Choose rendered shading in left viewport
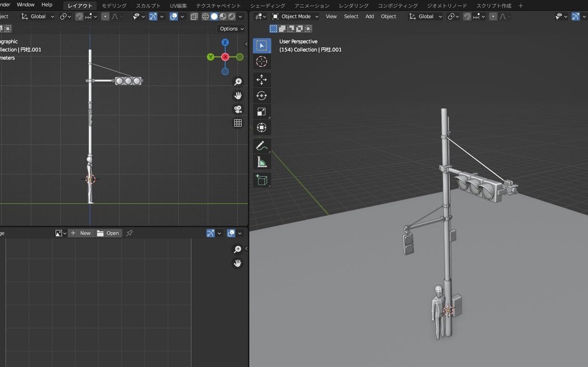 coord(231,16)
